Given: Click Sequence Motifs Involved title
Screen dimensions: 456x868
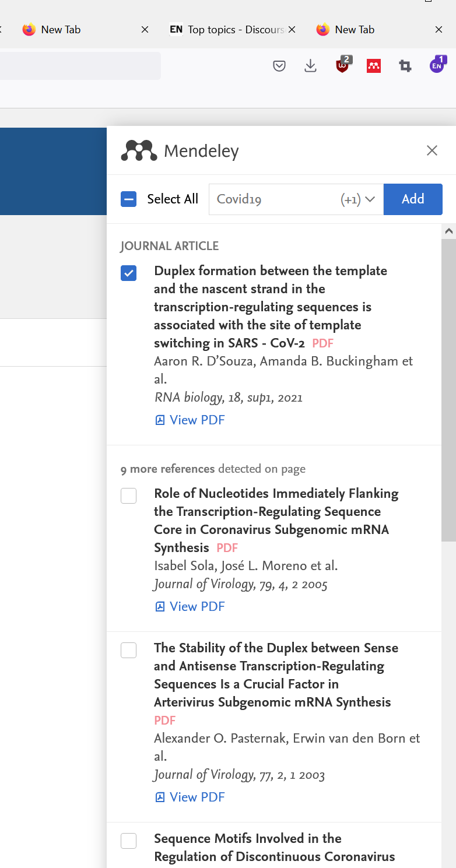Looking at the screenshot, I should point(274,848).
